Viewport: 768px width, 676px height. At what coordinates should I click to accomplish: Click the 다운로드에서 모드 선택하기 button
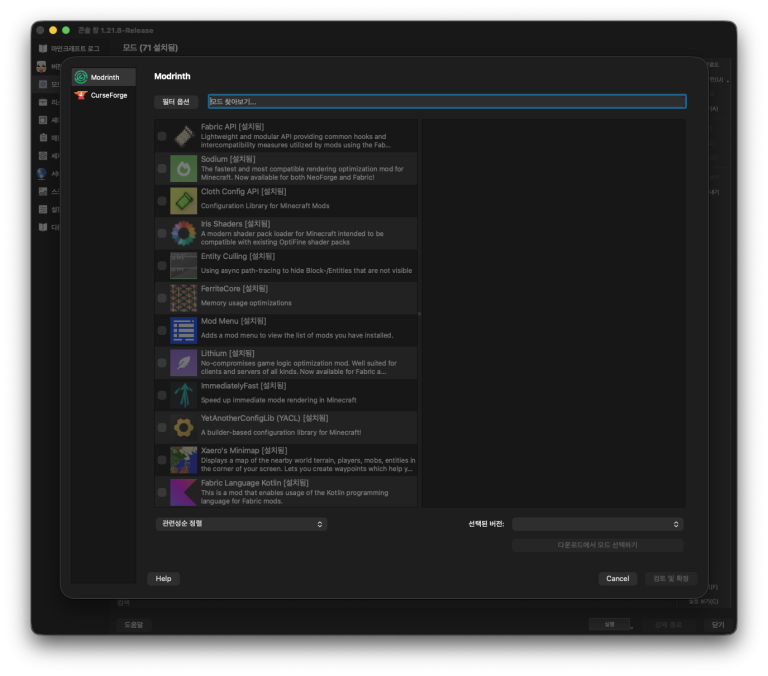click(598, 545)
